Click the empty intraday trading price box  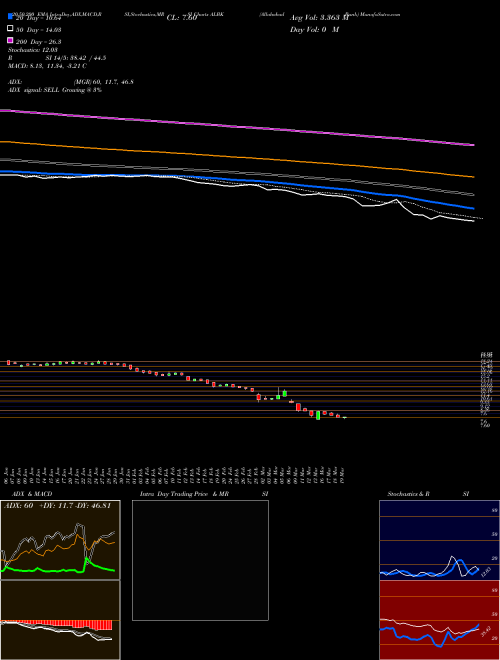point(200,560)
